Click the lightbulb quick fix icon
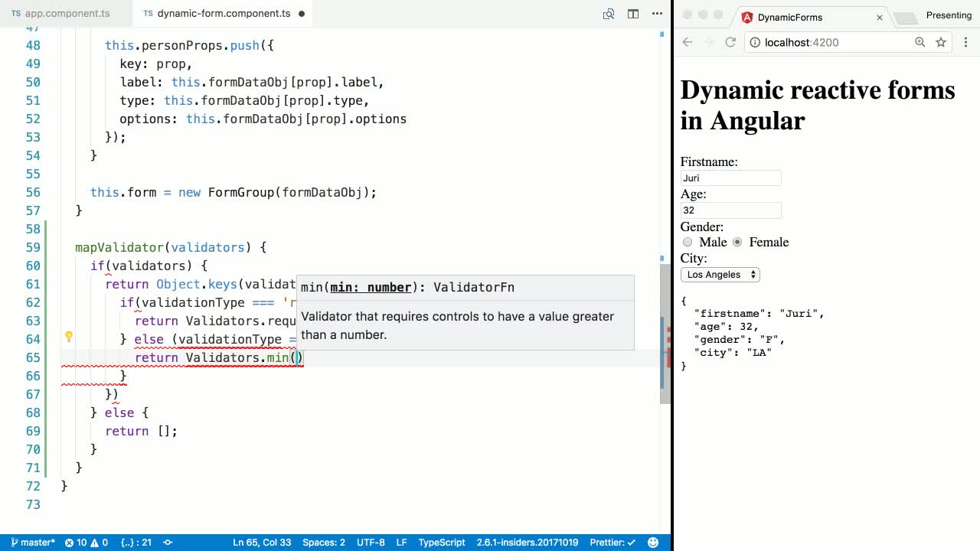Image resolution: width=980 pixels, height=551 pixels. (69, 336)
